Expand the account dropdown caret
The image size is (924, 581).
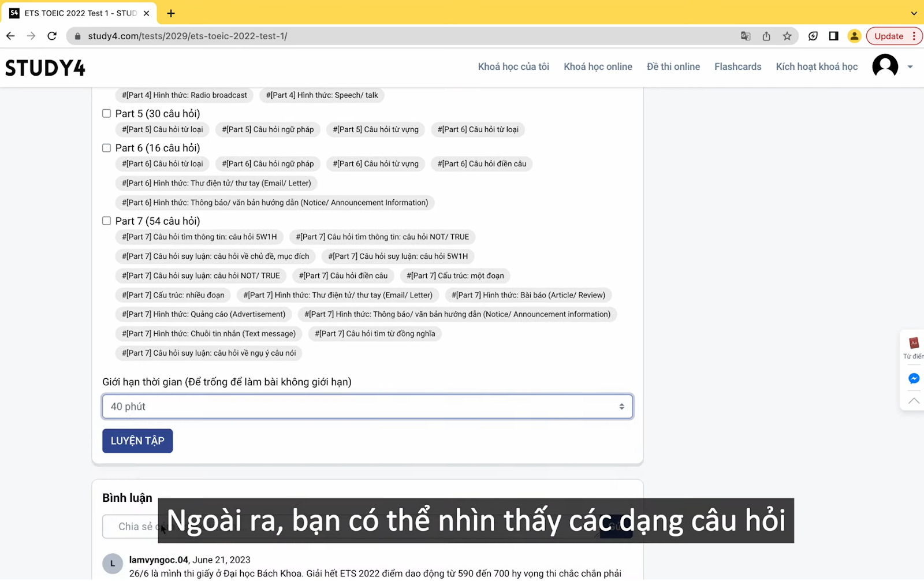[x=910, y=66]
